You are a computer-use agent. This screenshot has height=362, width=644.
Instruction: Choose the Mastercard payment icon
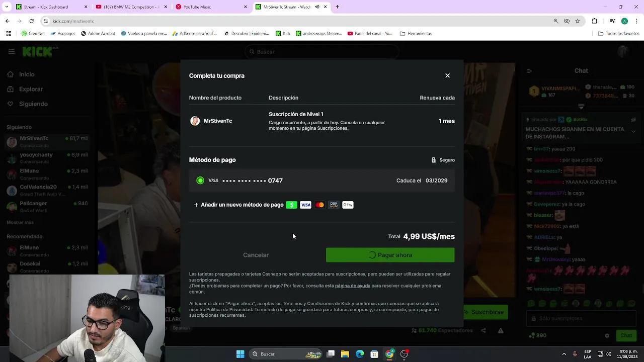click(x=319, y=205)
